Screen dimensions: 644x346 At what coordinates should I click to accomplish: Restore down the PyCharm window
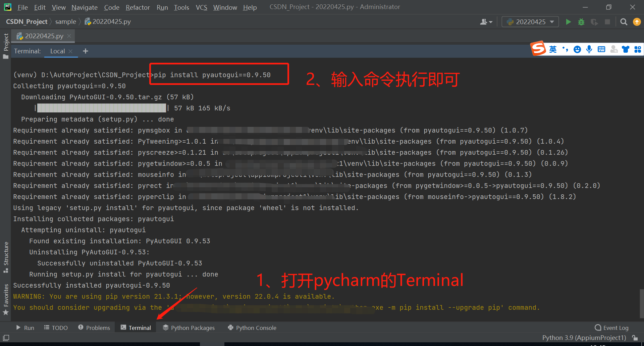(609, 7)
